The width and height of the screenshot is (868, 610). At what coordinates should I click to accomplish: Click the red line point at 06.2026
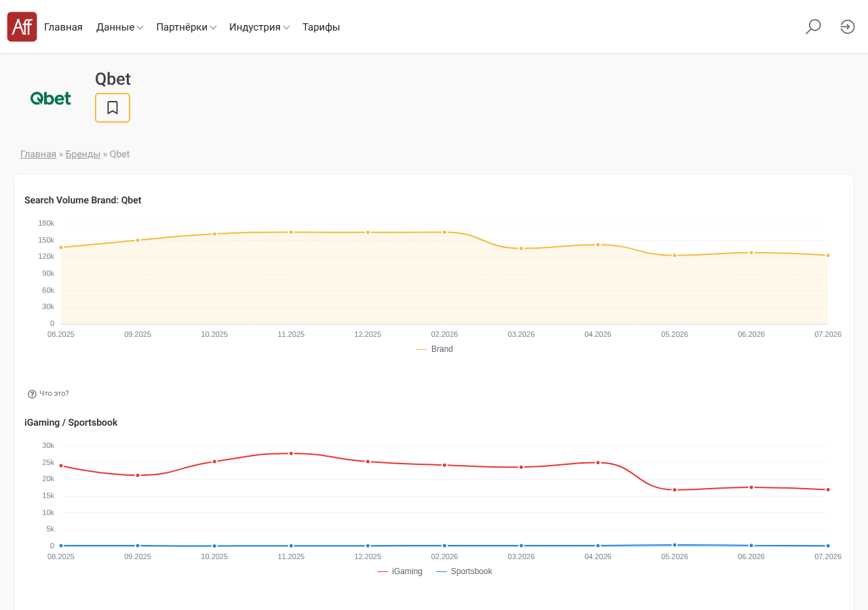(751, 487)
